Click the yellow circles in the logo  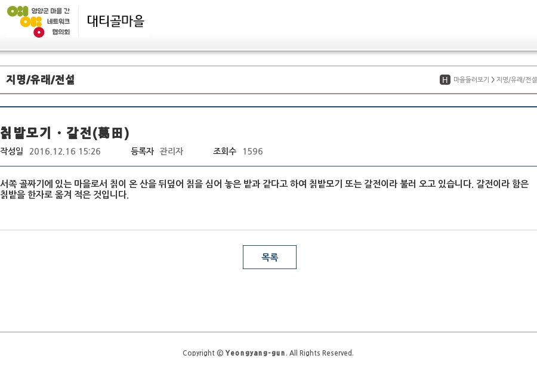pos(31,22)
